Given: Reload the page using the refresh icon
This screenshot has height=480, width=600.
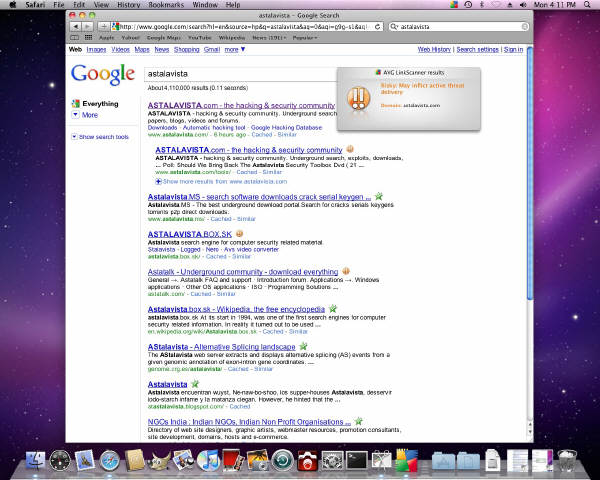Looking at the screenshot, I should [377, 26].
